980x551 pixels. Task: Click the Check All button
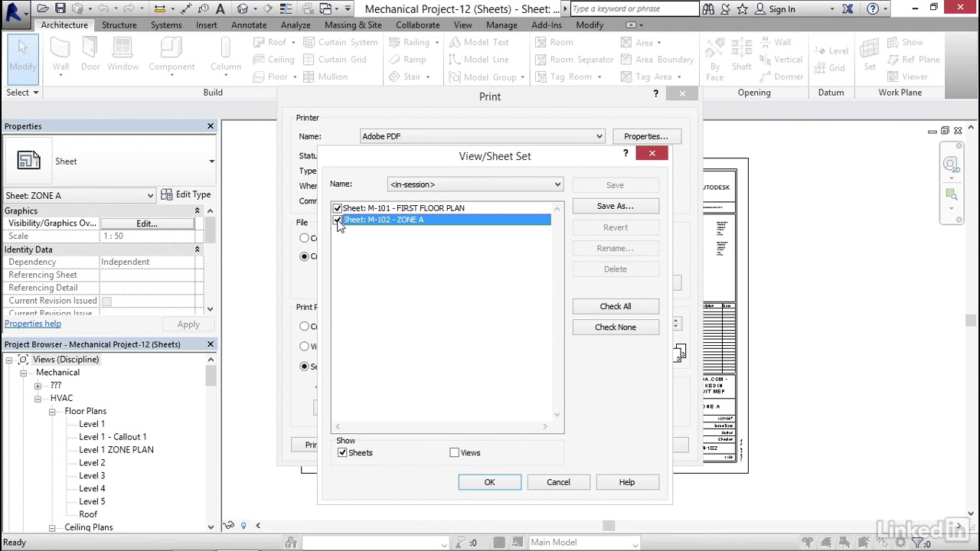click(616, 306)
